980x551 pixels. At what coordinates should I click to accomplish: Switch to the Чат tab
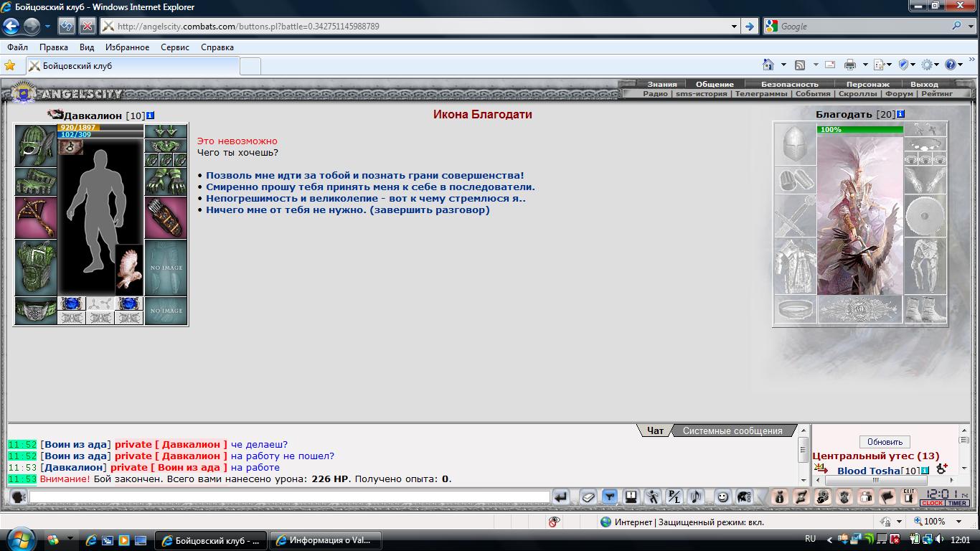655,430
